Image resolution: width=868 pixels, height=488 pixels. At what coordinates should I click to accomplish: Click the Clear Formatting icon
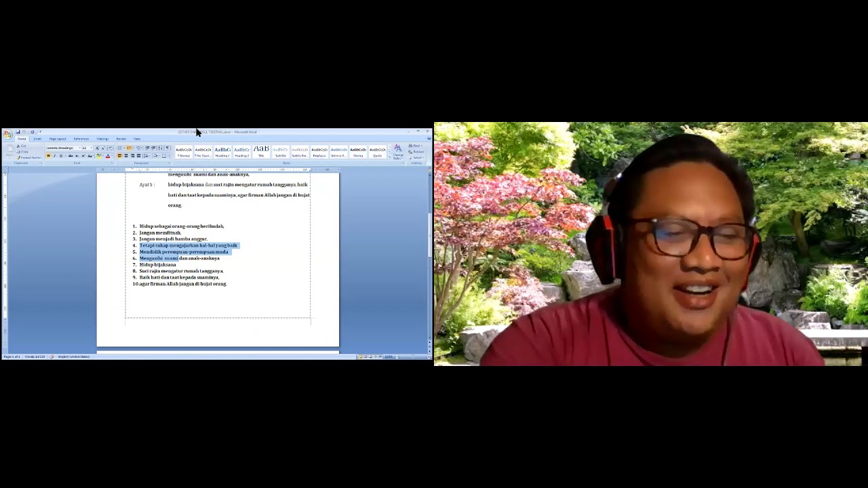click(111, 148)
